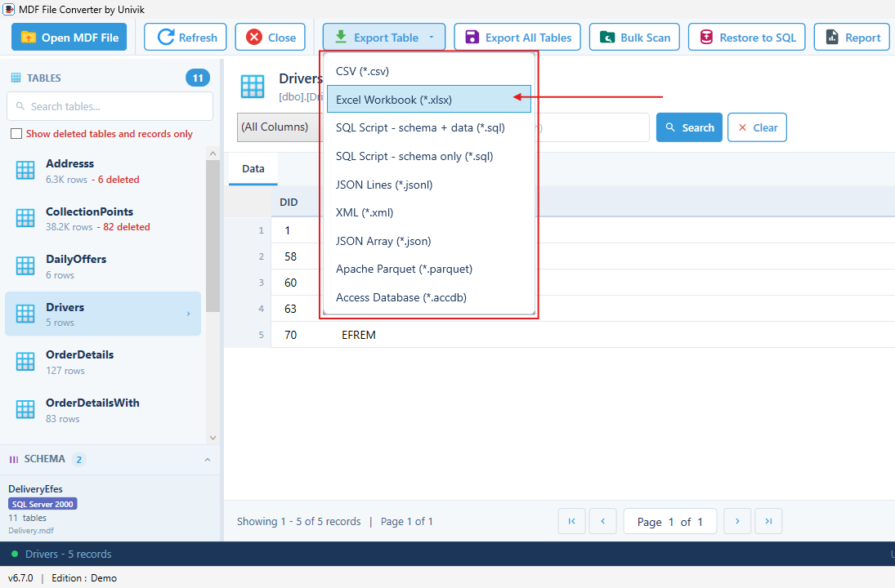Focus the Search tables input field
The height and width of the screenshot is (588, 895).
coord(110,107)
